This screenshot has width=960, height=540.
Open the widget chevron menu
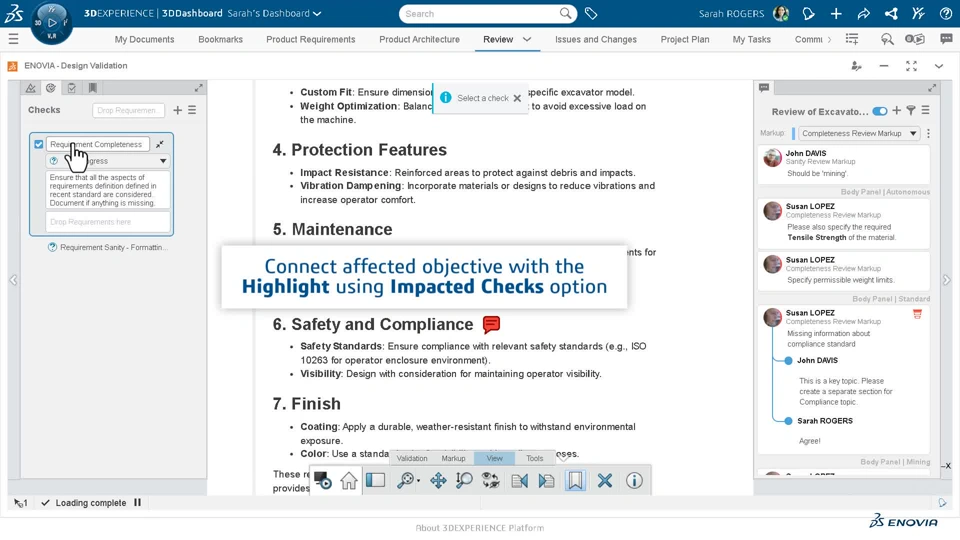click(x=939, y=66)
